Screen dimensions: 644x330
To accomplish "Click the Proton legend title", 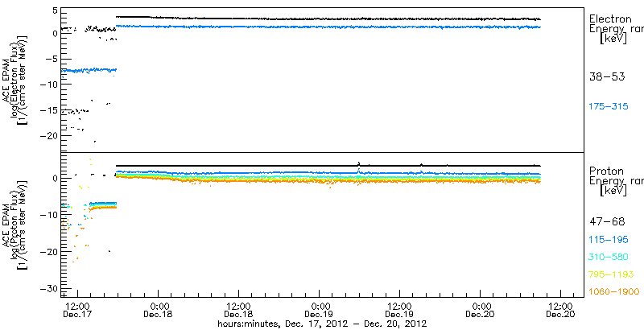I will 607,171.
